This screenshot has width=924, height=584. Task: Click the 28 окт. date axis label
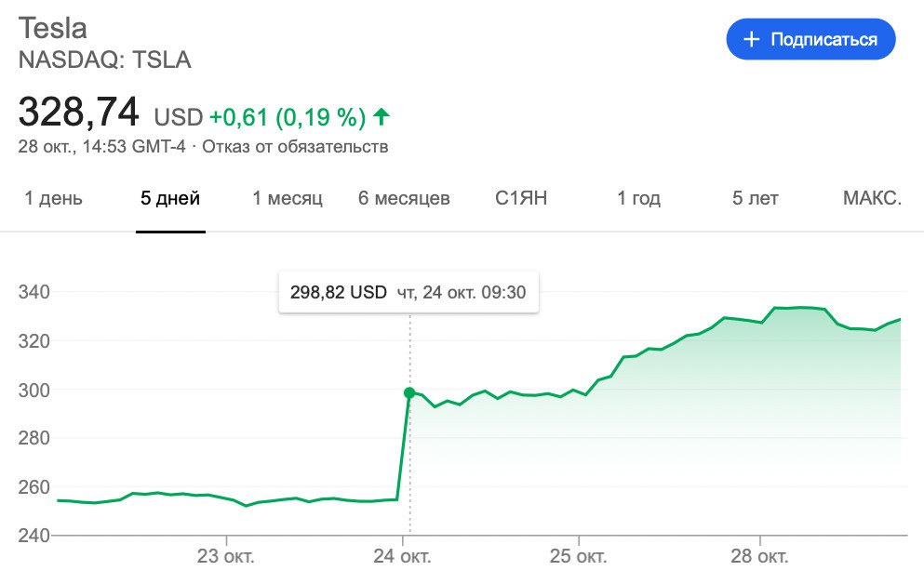(x=760, y=557)
